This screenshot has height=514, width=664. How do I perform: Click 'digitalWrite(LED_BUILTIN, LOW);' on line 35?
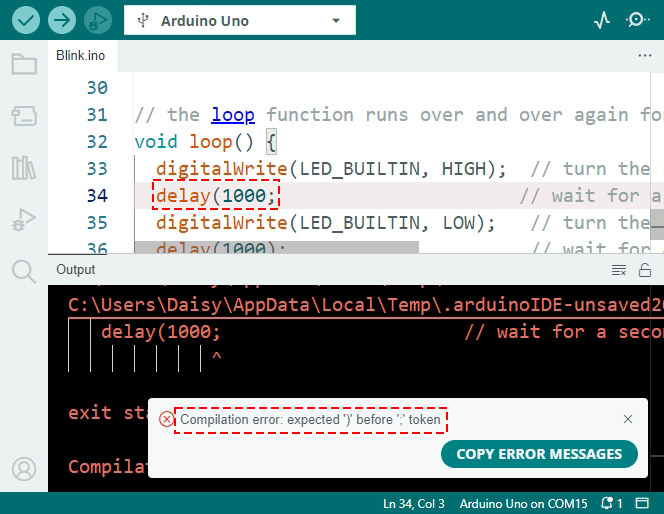click(x=326, y=223)
